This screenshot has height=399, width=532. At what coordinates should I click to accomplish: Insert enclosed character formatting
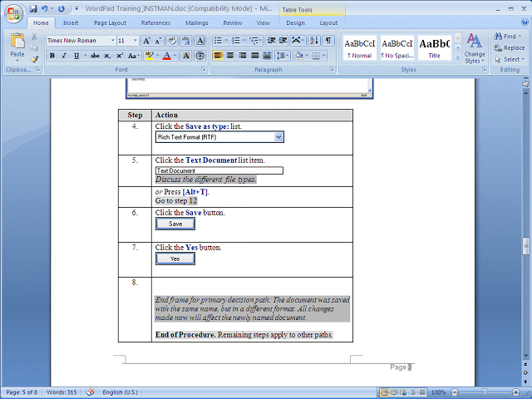point(200,56)
